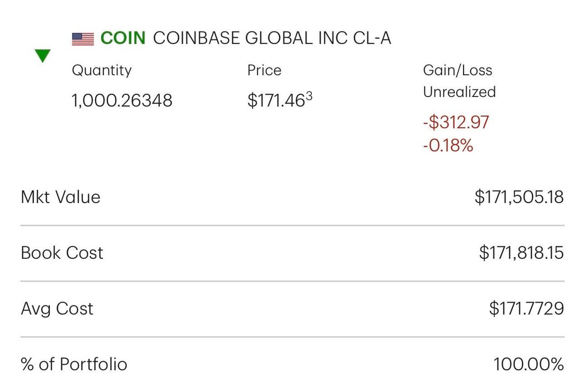Tap the Avg Cost row label
Viewport: 585px width, 392px height.
coord(57,309)
